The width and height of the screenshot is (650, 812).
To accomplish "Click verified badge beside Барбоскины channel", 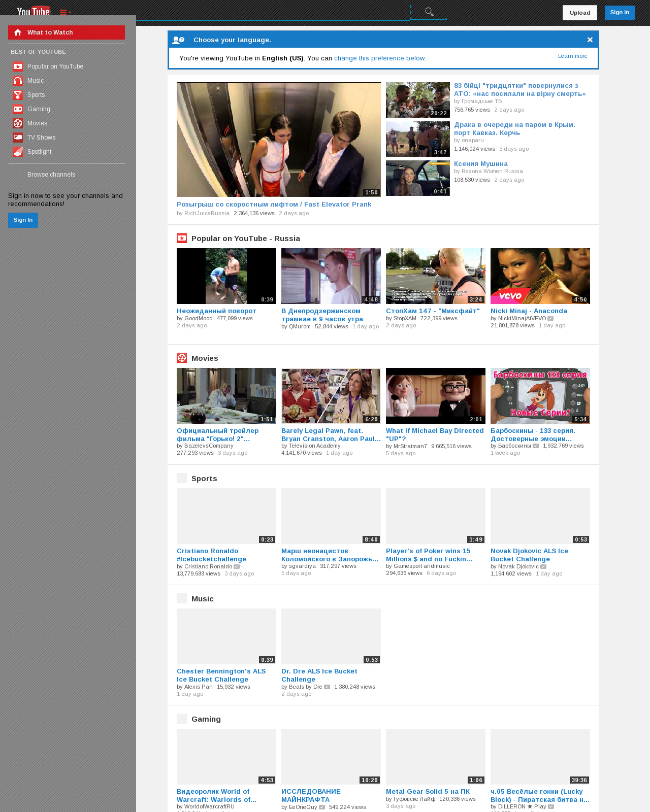I will click(x=536, y=446).
